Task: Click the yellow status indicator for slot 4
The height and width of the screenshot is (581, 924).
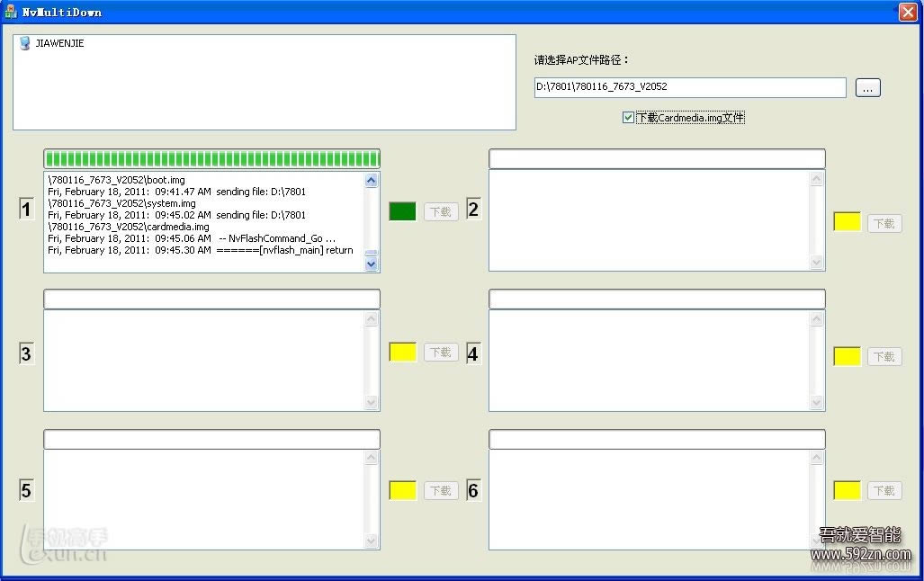Action: pos(847,356)
